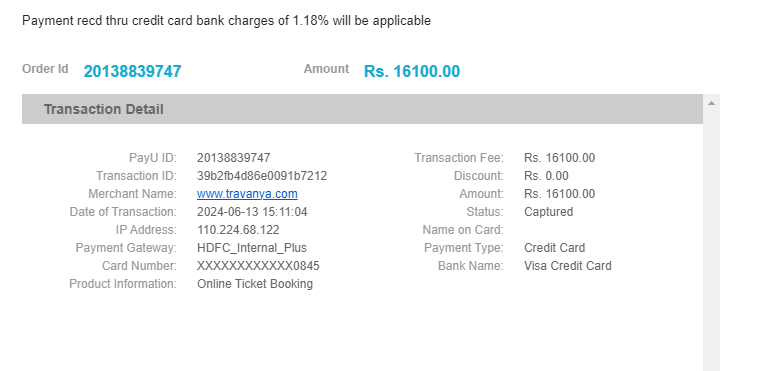
Task: Click the Online Ticket Booking product text
Action: pos(255,284)
